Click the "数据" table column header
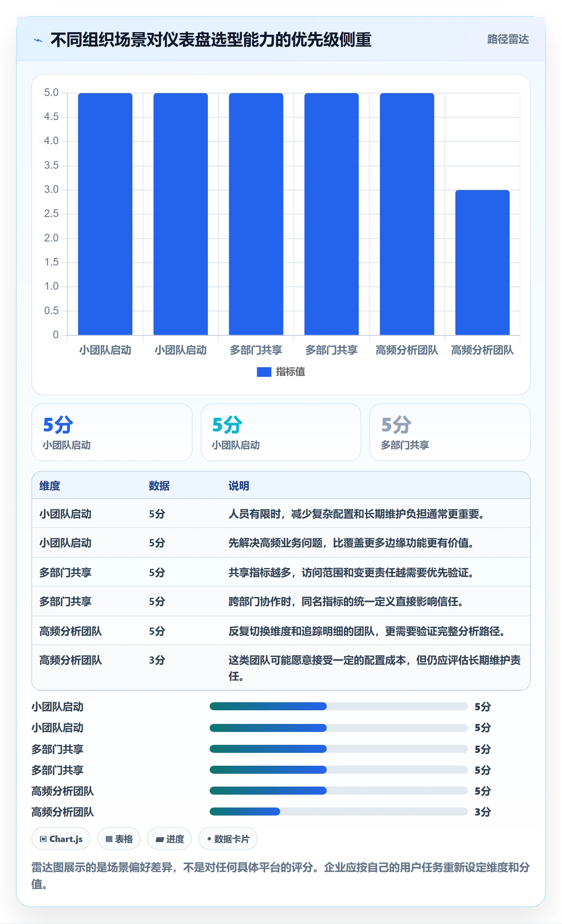The image size is (562, 924). point(159,486)
